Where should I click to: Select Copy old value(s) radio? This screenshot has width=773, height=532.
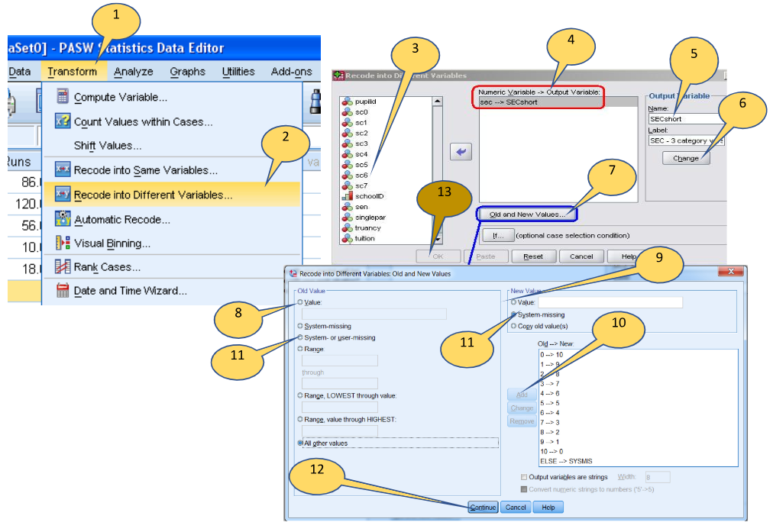(514, 326)
